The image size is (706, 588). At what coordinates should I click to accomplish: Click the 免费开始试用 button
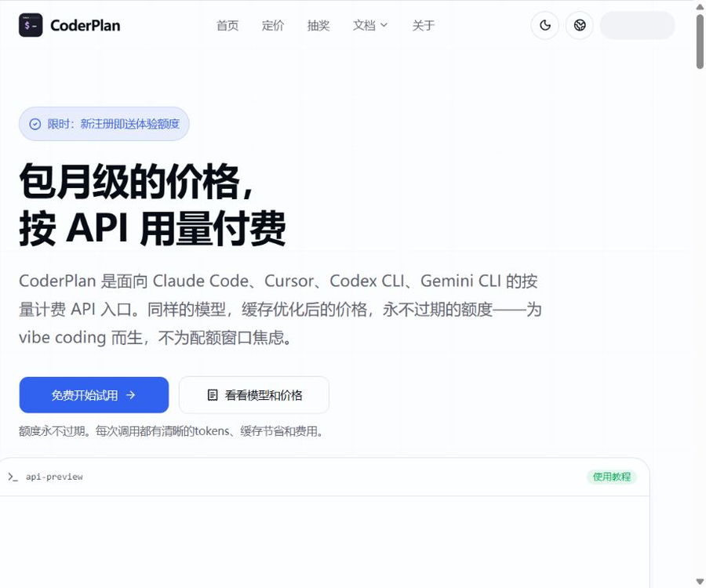pos(94,395)
